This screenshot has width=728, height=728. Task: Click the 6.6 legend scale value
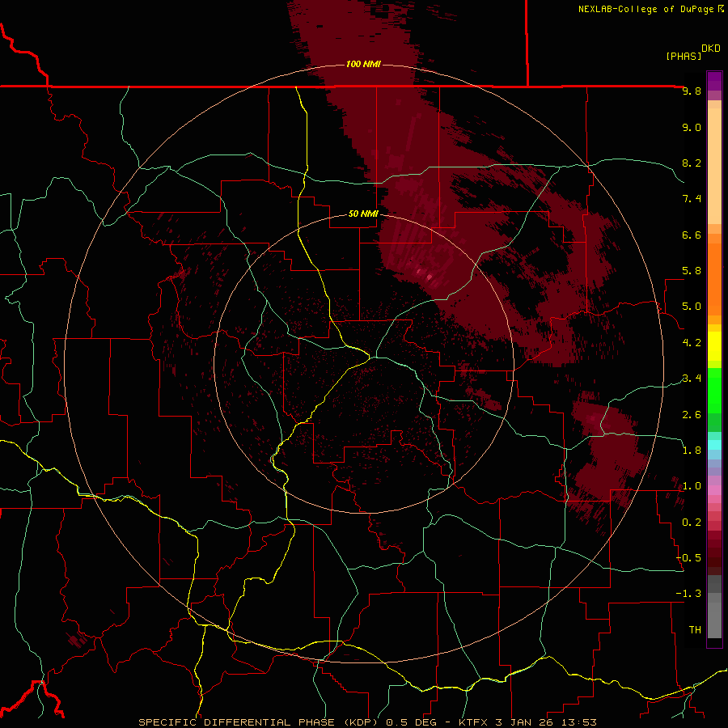tap(692, 235)
